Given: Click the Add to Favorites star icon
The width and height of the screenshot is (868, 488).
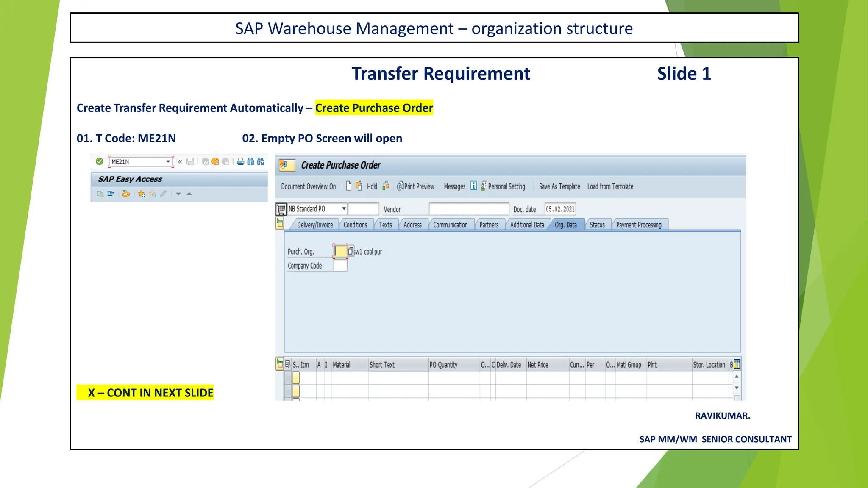Looking at the screenshot, I should tap(142, 194).
